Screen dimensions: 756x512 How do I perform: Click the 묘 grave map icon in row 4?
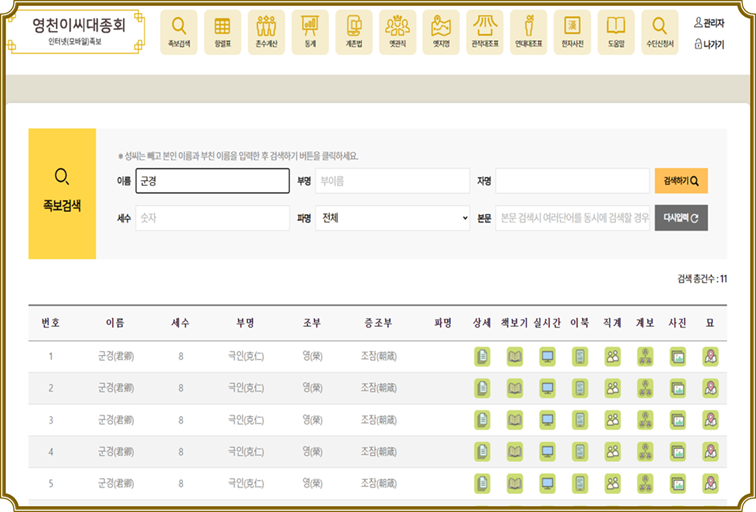coord(711,452)
